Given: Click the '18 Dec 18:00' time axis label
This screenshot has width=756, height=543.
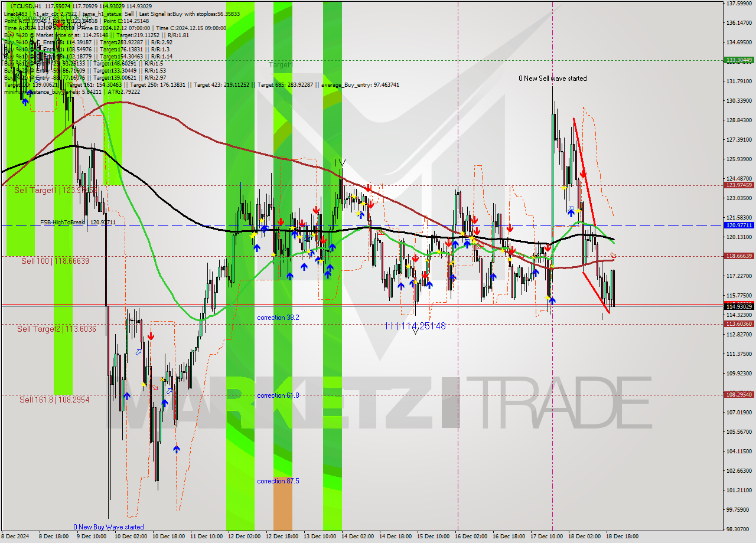Looking at the screenshot, I should point(621,537).
